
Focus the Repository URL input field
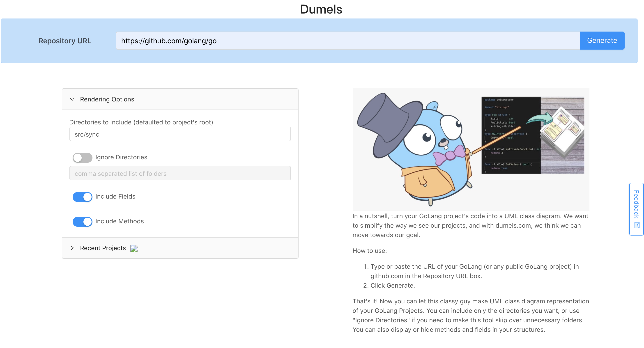[x=348, y=41]
